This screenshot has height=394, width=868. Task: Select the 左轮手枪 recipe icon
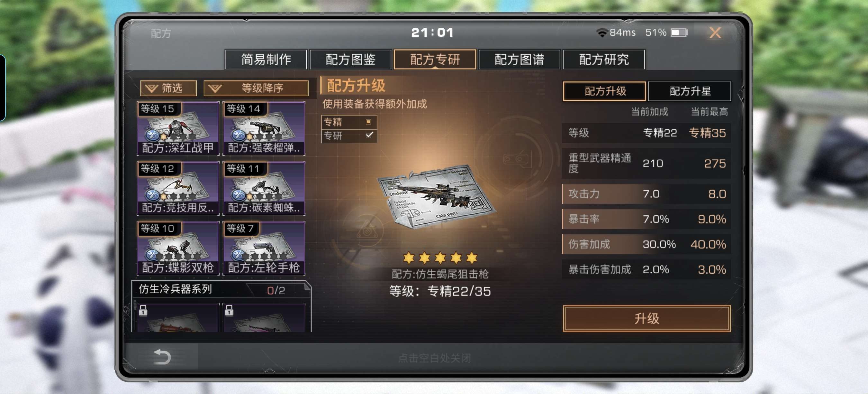(x=264, y=248)
